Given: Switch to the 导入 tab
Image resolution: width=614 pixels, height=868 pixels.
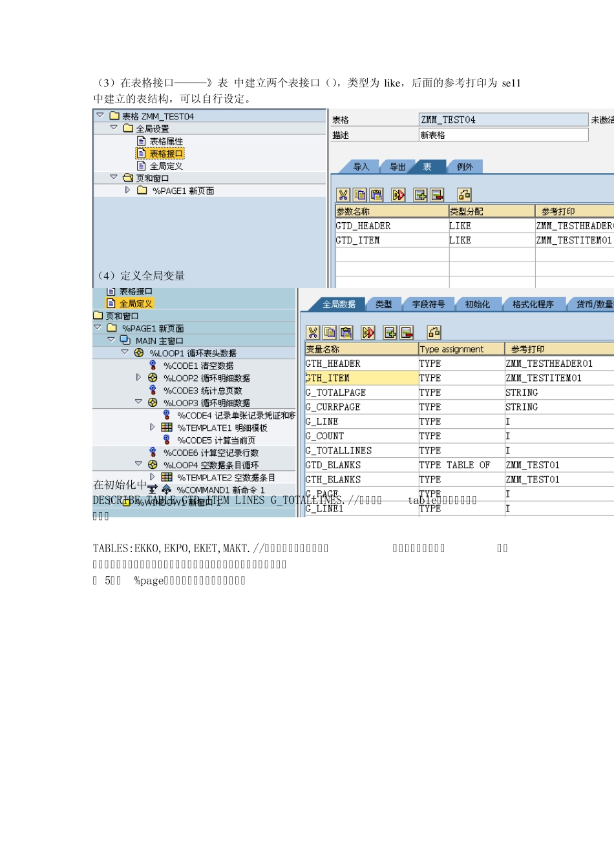Looking at the screenshot, I should point(361,167).
